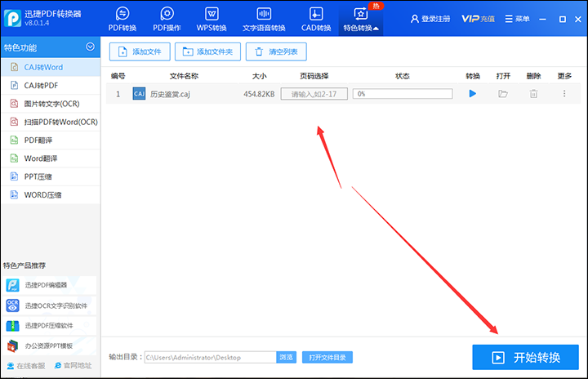Collapse the 特色功能 section chevron
588x379 pixels.
click(90, 47)
